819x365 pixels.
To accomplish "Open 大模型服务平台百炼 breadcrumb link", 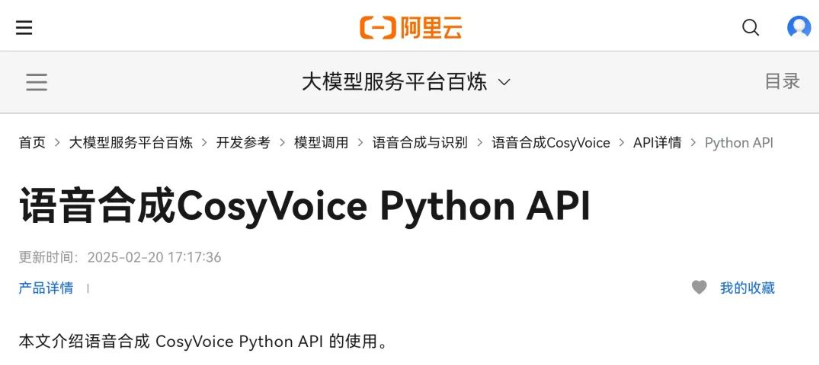I will point(131,143).
